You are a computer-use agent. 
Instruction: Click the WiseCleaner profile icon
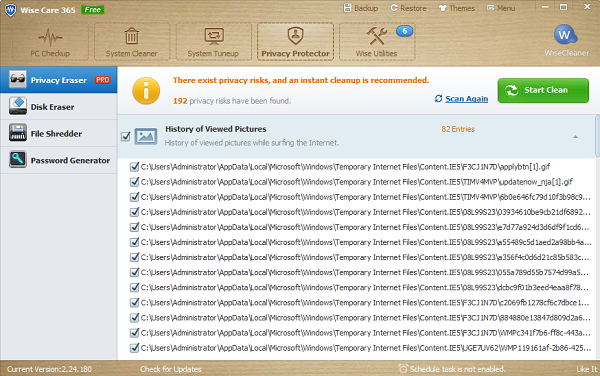tap(566, 35)
